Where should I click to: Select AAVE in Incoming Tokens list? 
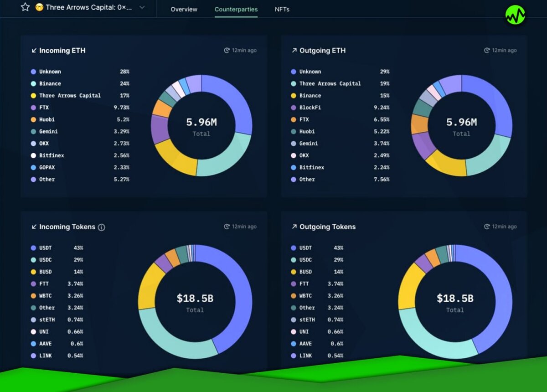click(57, 344)
